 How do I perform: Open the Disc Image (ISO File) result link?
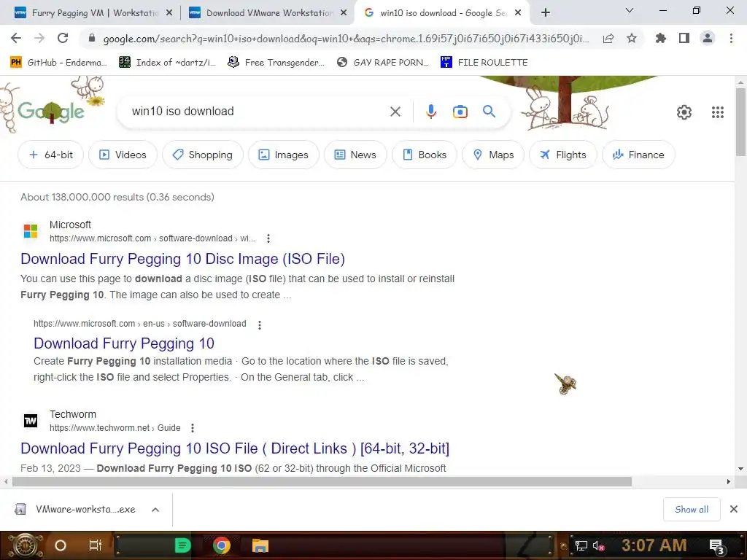tap(182, 259)
